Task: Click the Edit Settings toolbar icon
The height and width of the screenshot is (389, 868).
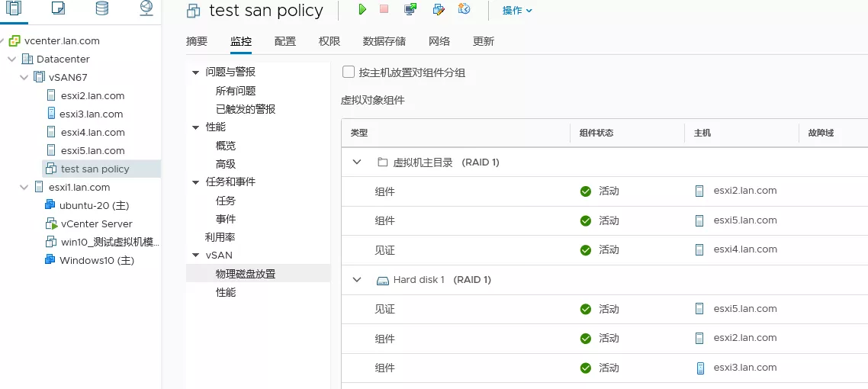Action: [438, 10]
